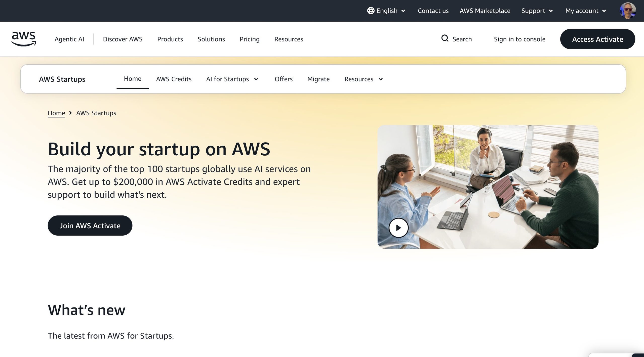The height and width of the screenshot is (357, 644).
Task: Go to the Offers tab
Action: click(284, 79)
